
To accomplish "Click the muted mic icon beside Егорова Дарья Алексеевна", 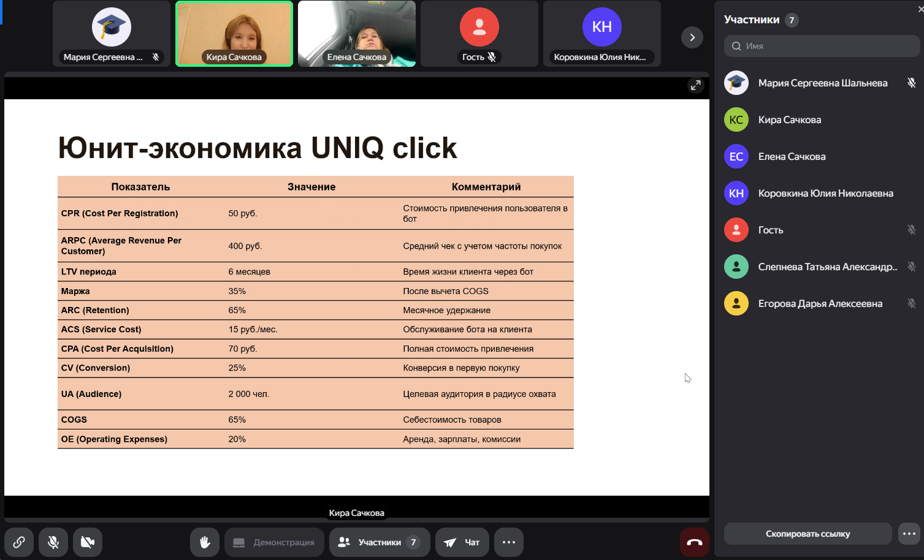I will [x=911, y=303].
